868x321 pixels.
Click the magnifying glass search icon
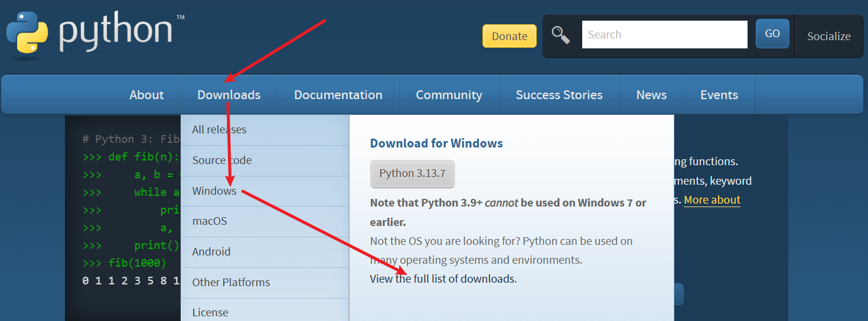coord(561,35)
